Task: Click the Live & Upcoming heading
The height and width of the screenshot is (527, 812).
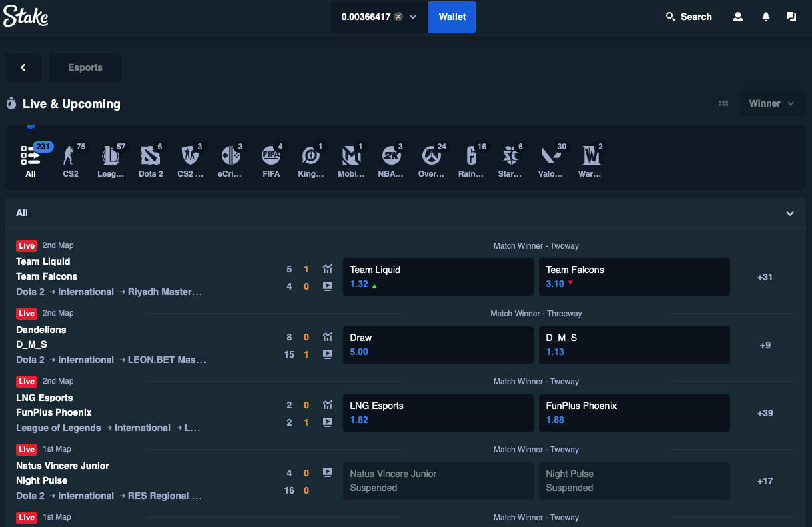Action: (x=71, y=104)
